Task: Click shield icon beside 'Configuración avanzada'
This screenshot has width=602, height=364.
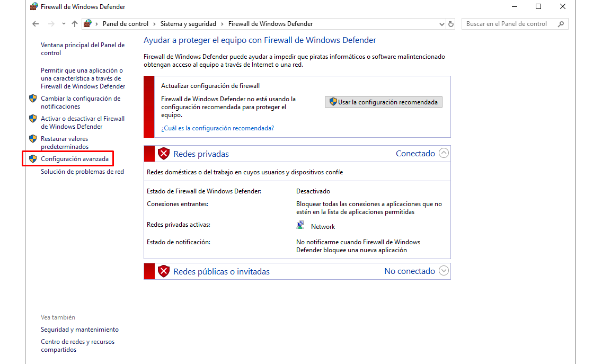Action: click(x=33, y=158)
